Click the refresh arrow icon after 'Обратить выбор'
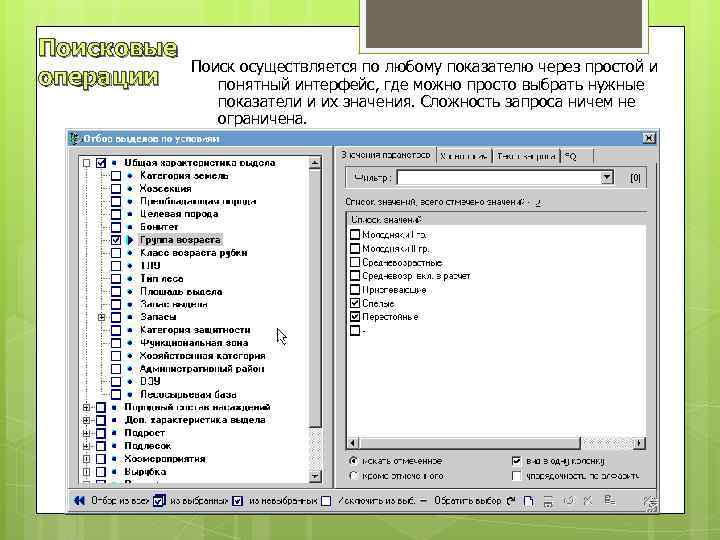 click(512, 501)
